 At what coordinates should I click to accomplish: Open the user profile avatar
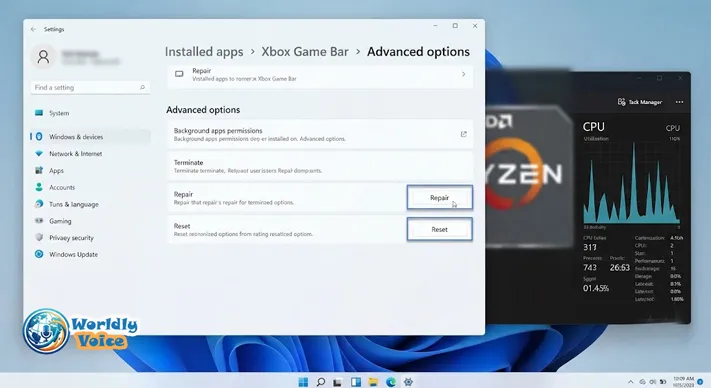tap(44, 57)
